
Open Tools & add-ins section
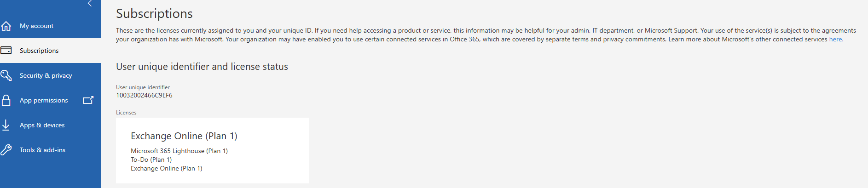coord(42,150)
